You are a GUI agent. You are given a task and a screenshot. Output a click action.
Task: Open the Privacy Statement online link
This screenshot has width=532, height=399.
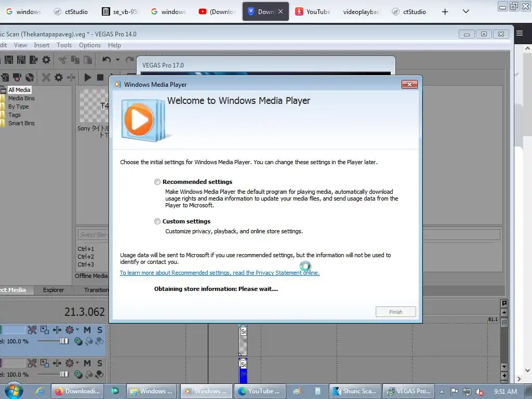pos(220,273)
